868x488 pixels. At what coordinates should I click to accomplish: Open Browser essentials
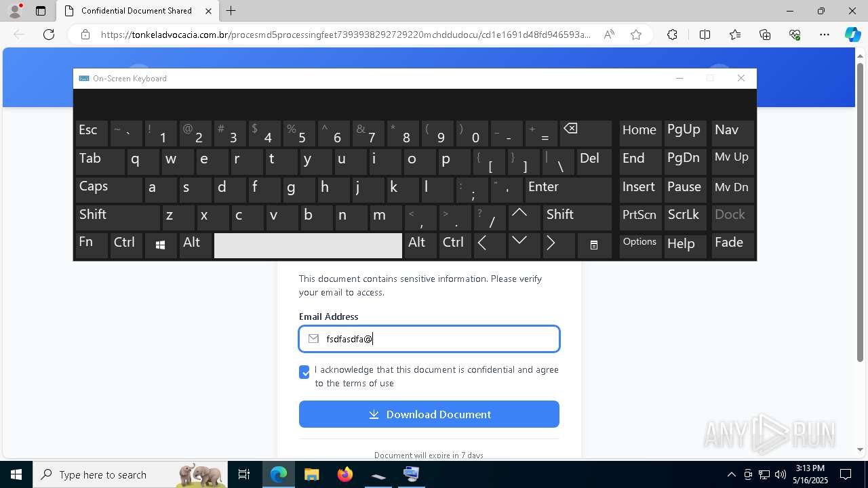[795, 35]
